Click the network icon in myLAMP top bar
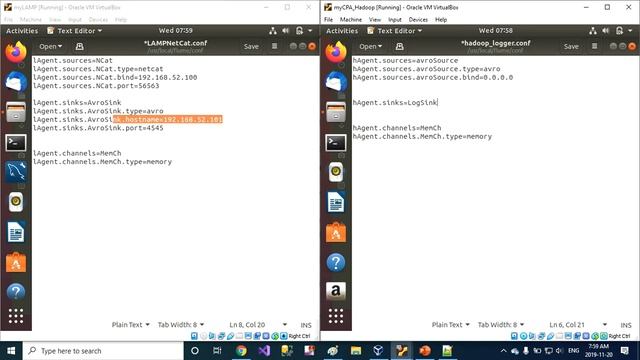 coord(273,31)
